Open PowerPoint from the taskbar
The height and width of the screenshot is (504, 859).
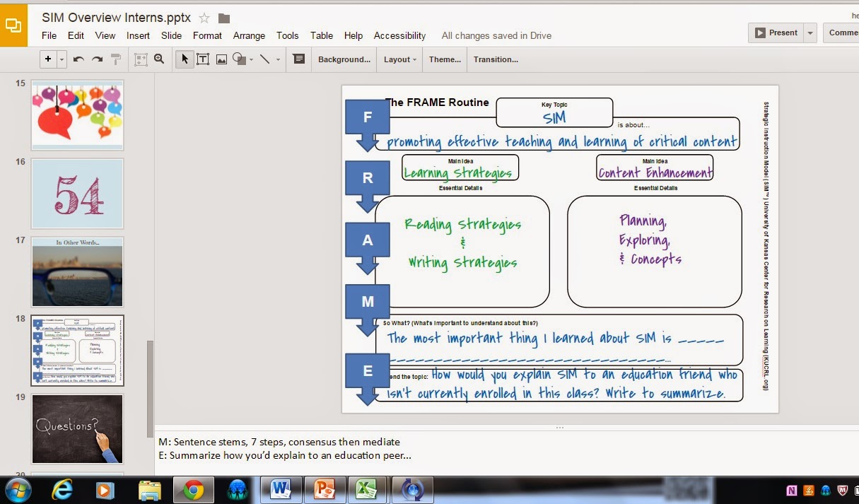(x=324, y=489)
